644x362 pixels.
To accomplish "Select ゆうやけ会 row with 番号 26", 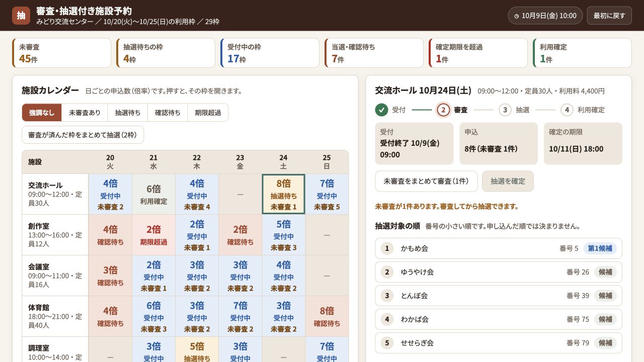I will tap(499, 272).
